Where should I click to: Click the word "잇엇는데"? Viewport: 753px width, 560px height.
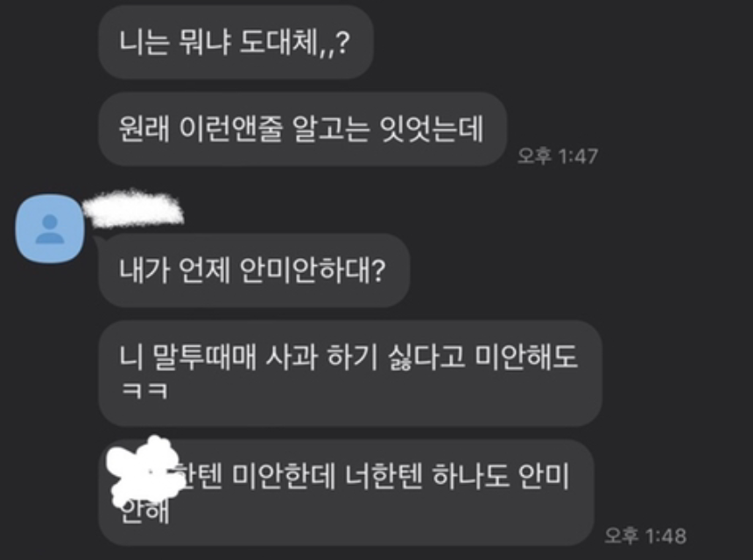432,129
